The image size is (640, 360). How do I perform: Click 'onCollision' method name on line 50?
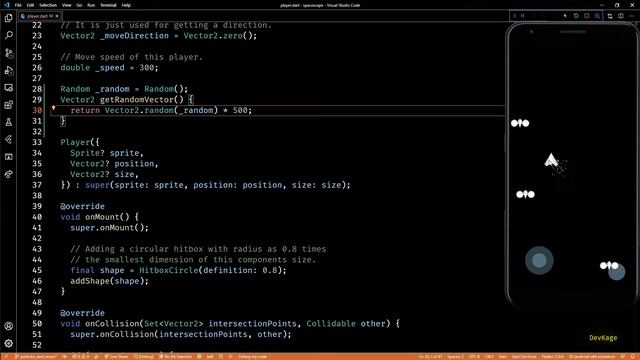(112, 324)
